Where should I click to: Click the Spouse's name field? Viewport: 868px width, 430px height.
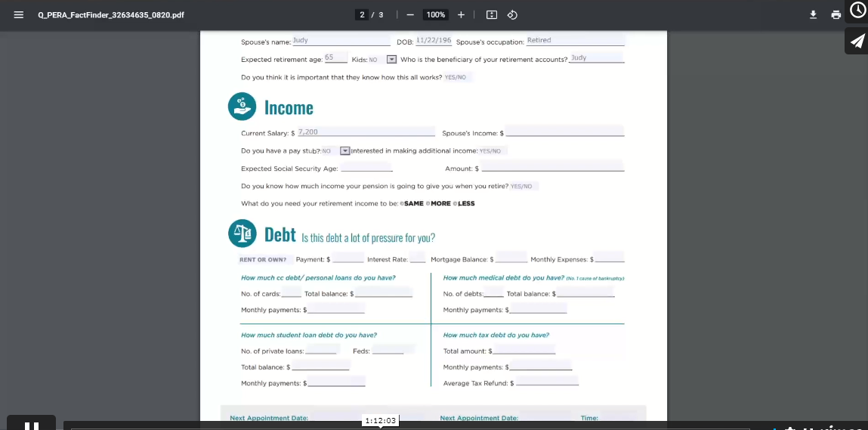point(341,41)
